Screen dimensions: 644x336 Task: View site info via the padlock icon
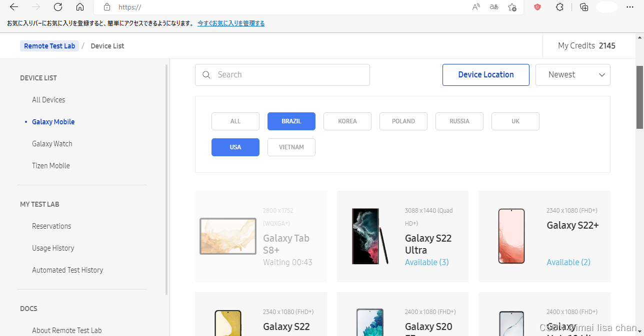[106, 7]
